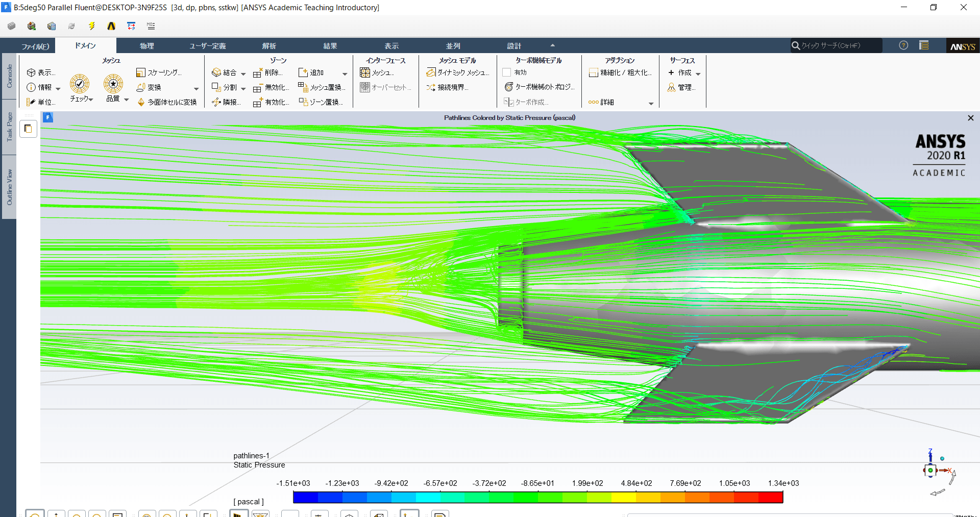The width and height of the screenshot is (980, 517).
Task: Open the zone 結合 (Combine) dropdown
Action: point(243,73)
